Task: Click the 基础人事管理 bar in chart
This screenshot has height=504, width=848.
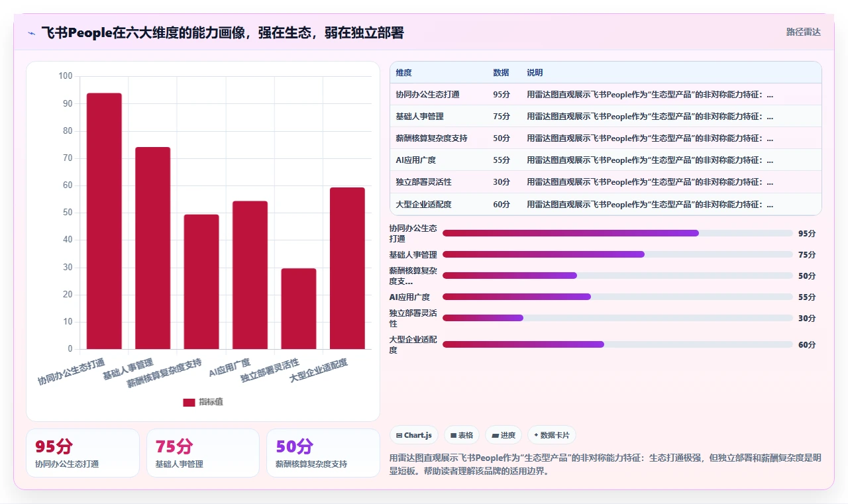Action: pyautogui.click(x=153, y=248)
